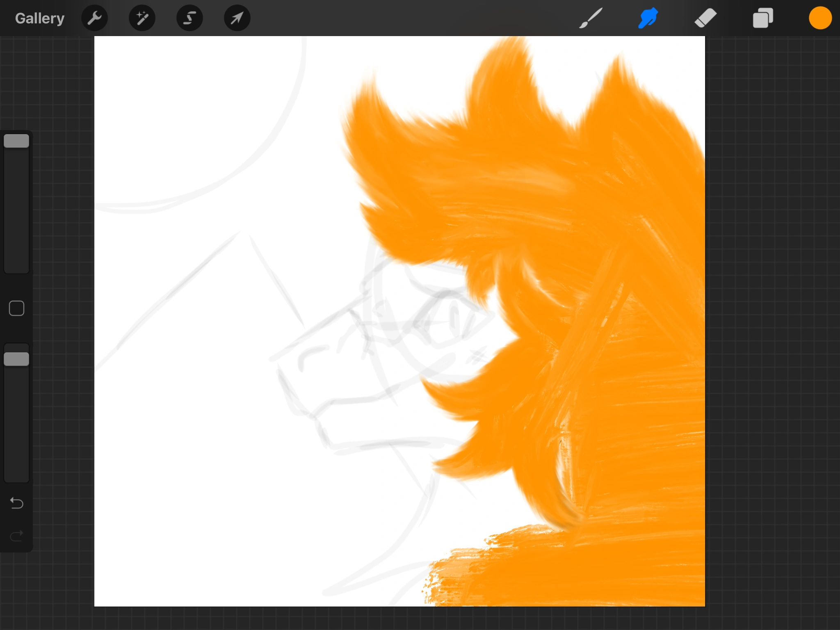Select the Transform arrow tool
840x630 pixels.
point(237,18)
